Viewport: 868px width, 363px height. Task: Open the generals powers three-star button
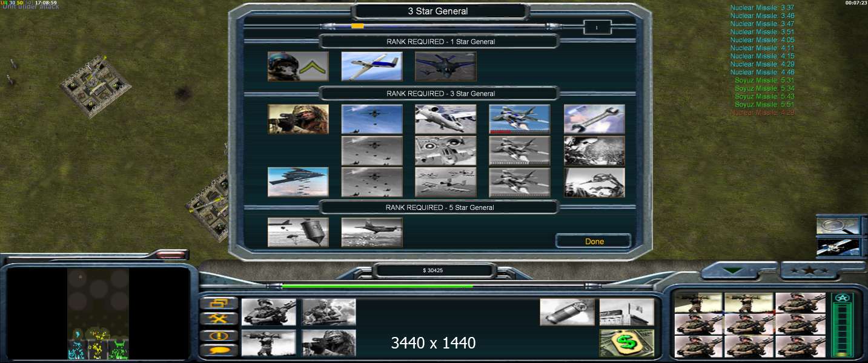click(809, 271)
